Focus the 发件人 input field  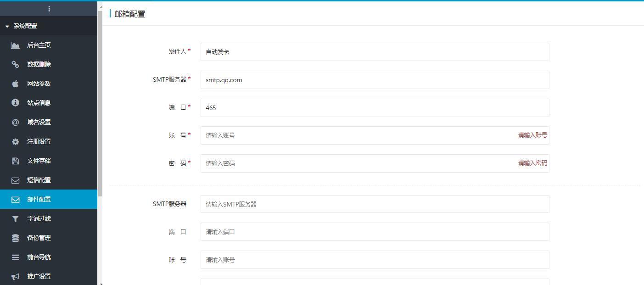[x=375, y=52]
